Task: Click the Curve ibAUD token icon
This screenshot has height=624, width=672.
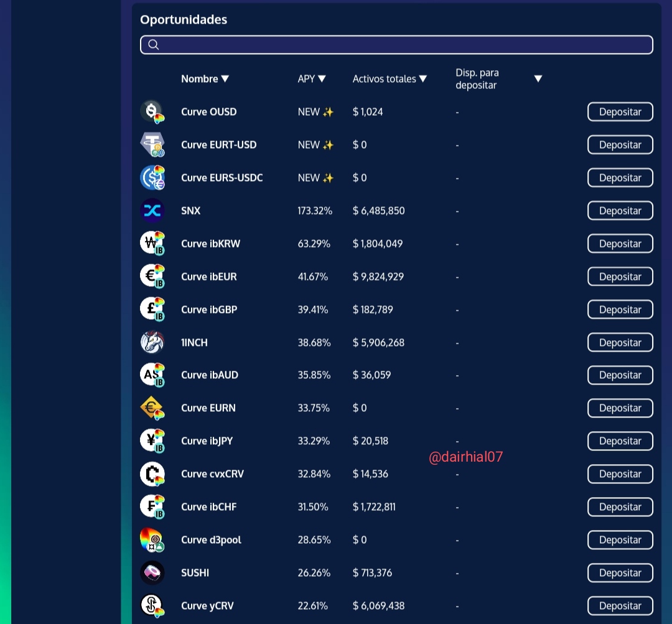Action: (x=152, y=375)
